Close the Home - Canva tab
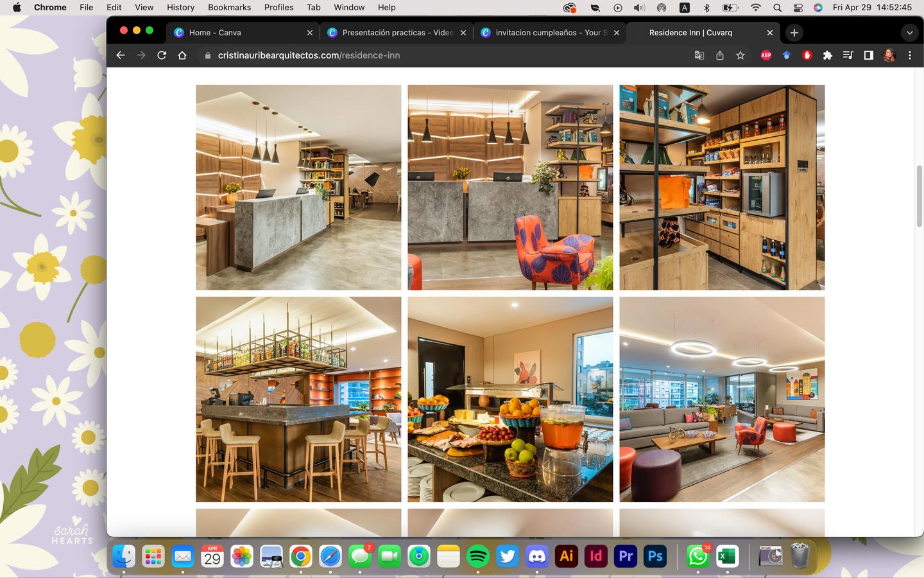The height and width of the screenshot is (578, 924). tap(310, 33)
